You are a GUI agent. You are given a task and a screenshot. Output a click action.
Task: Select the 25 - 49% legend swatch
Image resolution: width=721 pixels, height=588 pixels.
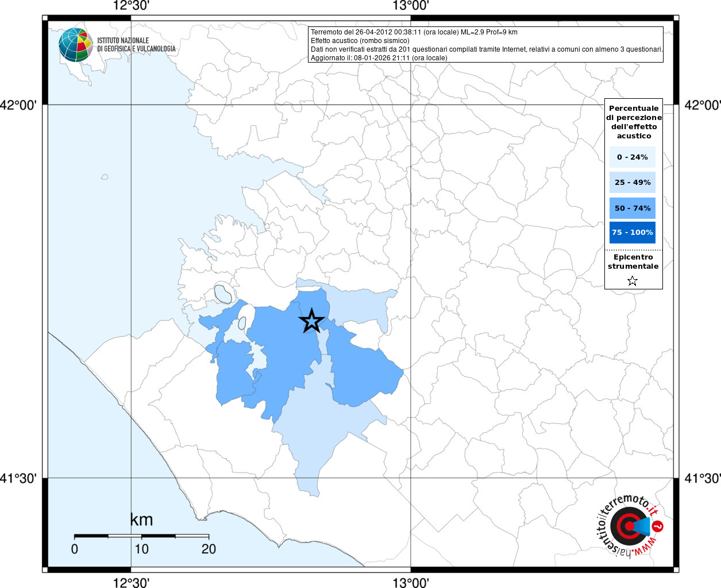(x=633, y=182)
